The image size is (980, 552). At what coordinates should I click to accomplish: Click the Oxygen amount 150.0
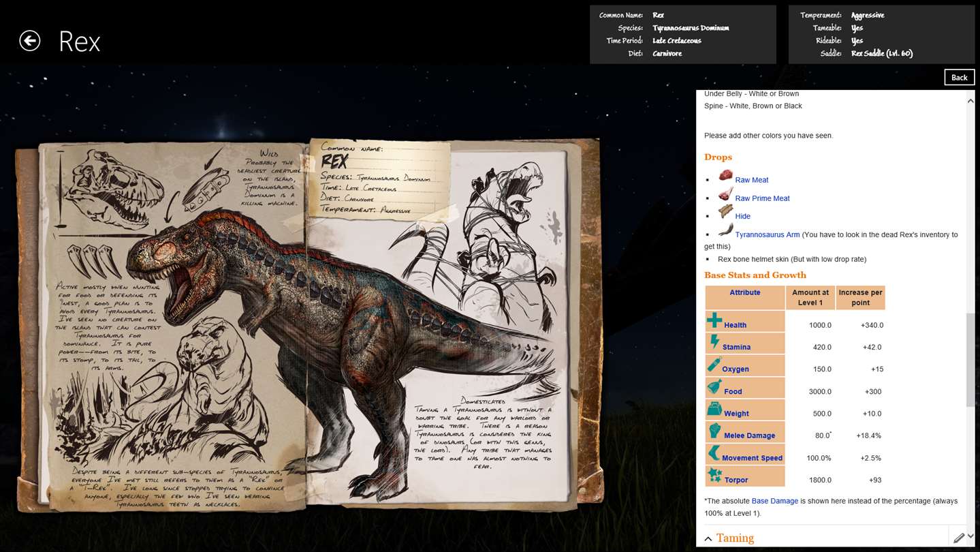coord(822,369)
